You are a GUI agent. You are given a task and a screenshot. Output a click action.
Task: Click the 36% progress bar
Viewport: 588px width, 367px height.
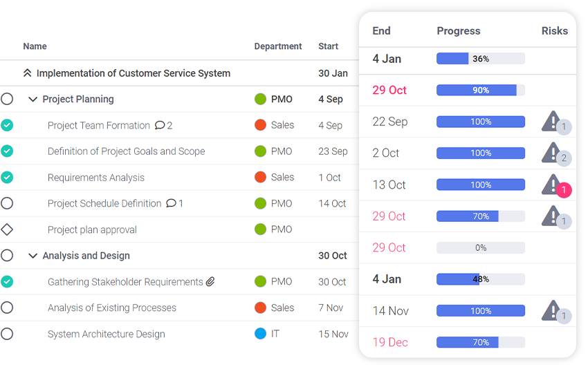click(480, 59)
